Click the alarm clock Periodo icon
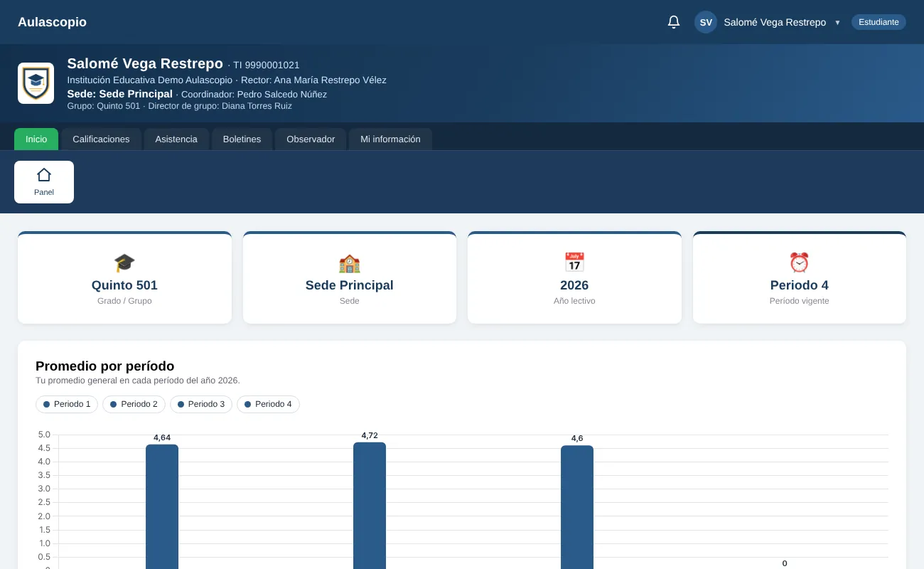924x569 pixels. tap(800, 262)
